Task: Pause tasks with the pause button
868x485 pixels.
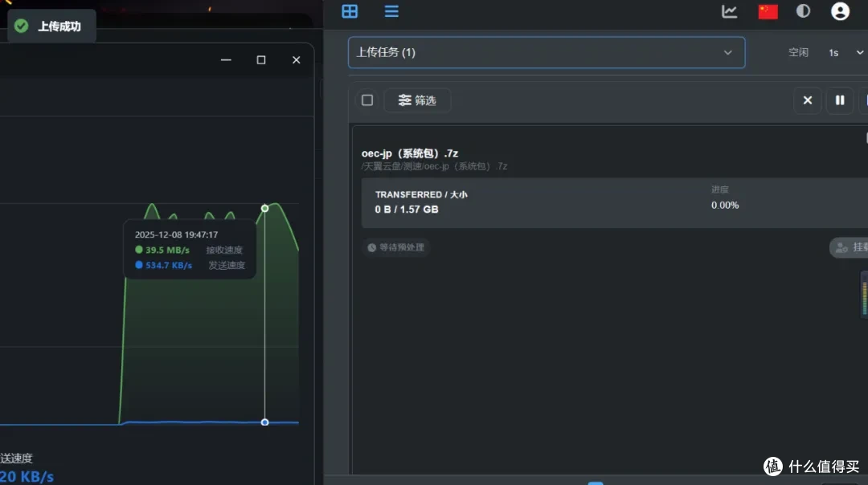Action: [840, 100]
